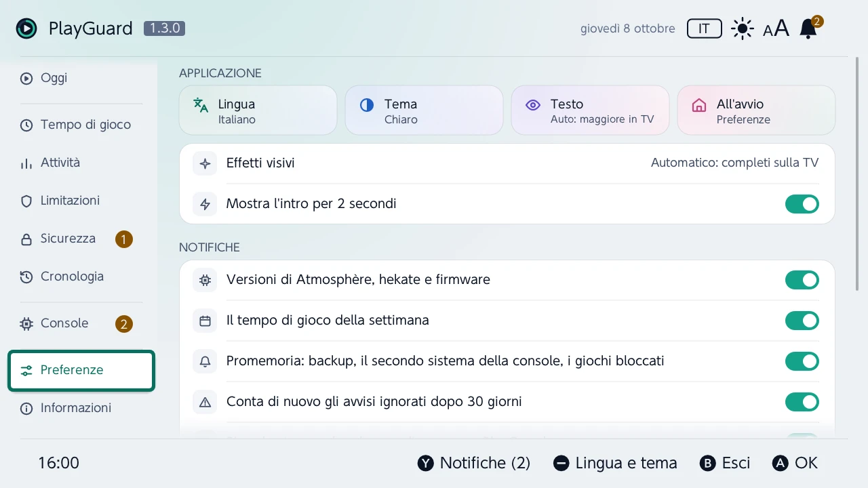868x488 pixels.
Task: Click the house icon on the All'avvio card
Action: 699,105
